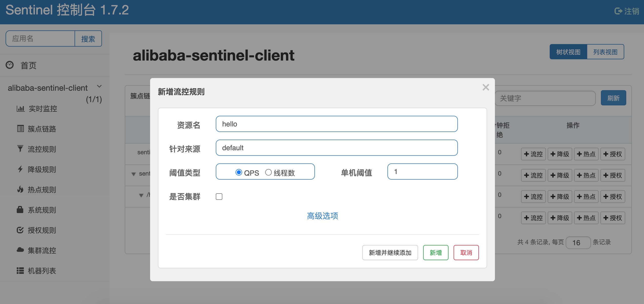644x304 pixels.
Task: Select the 线程数 radio button
Action: (268, 172)
